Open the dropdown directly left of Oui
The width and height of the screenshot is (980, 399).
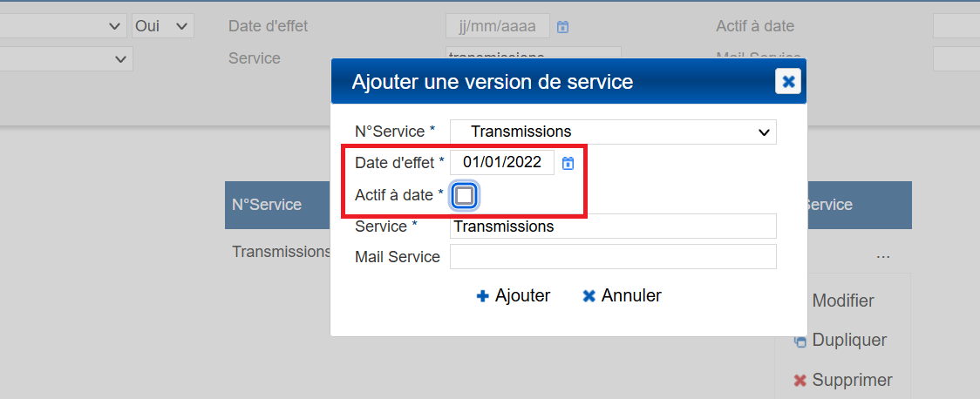(x=61, y=26)
